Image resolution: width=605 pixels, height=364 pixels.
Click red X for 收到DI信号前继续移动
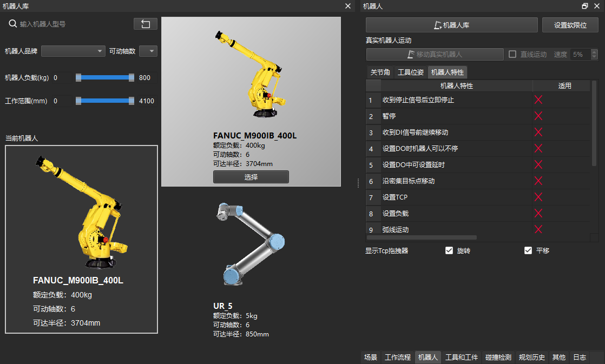(538, 133)
